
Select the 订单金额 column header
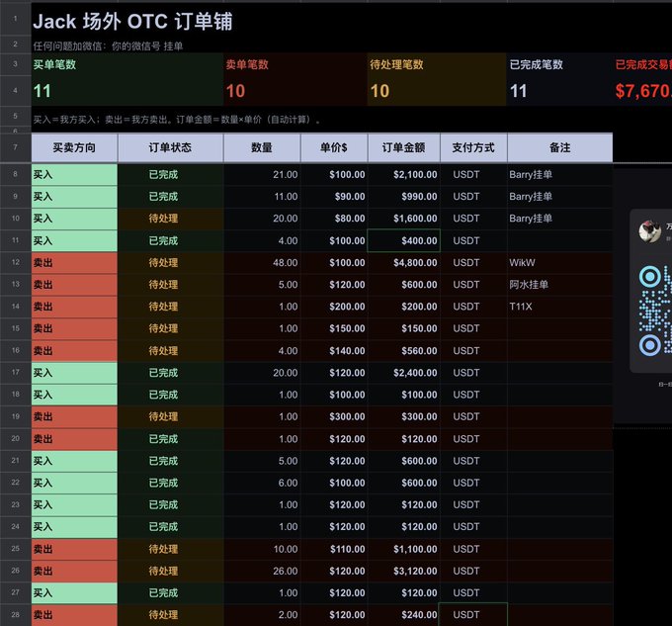[404, 147]
